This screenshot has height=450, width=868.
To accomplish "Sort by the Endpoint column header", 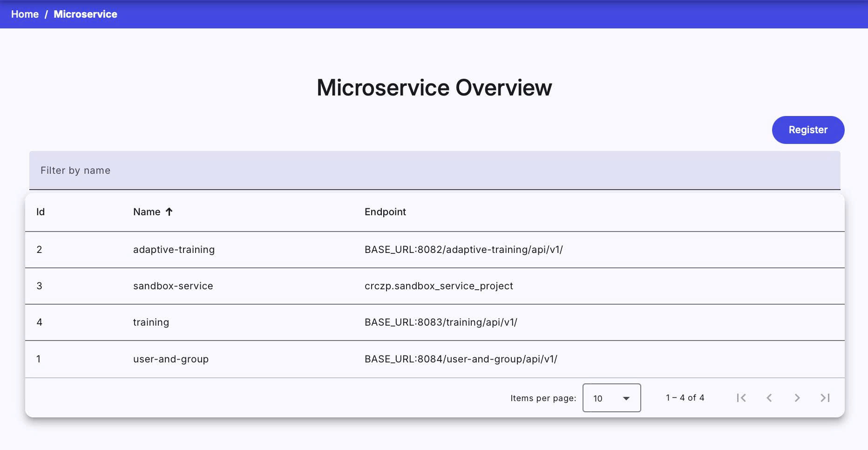I will [x=385, y=212].
